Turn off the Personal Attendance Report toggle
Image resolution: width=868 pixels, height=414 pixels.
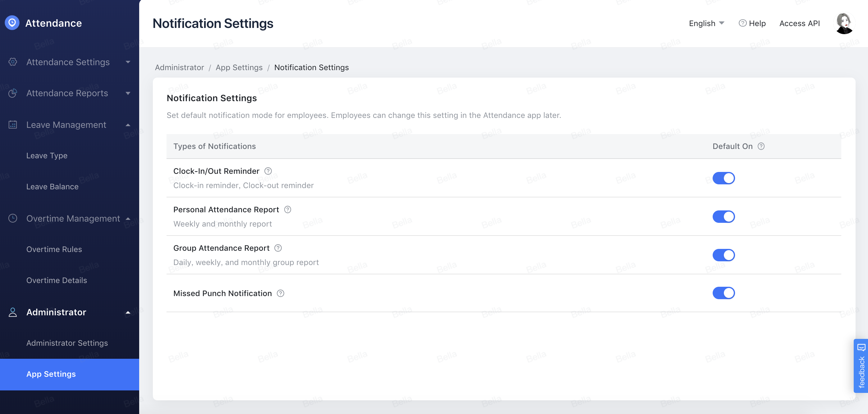(723, 217)
